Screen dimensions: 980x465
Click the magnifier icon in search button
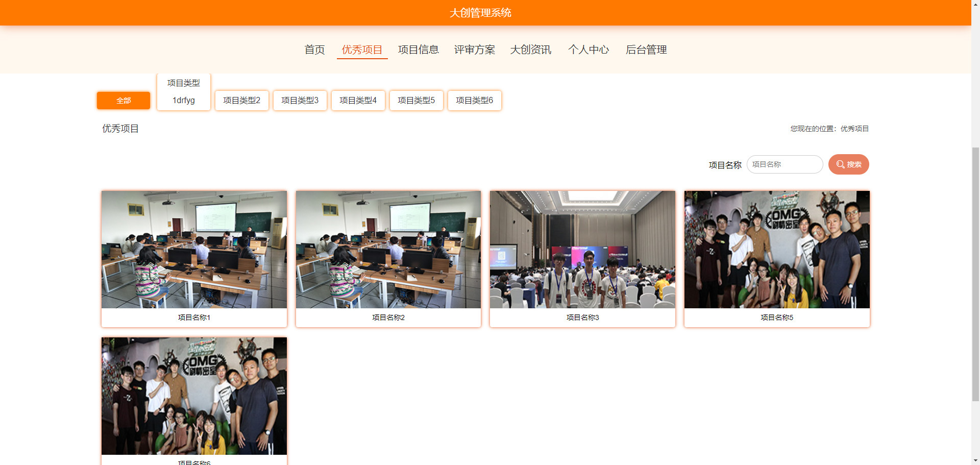[840, 164]
